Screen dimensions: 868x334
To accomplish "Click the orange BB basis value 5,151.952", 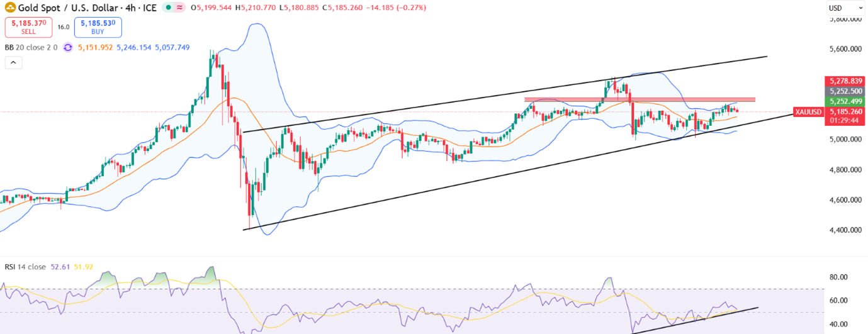I will (95, 47).
